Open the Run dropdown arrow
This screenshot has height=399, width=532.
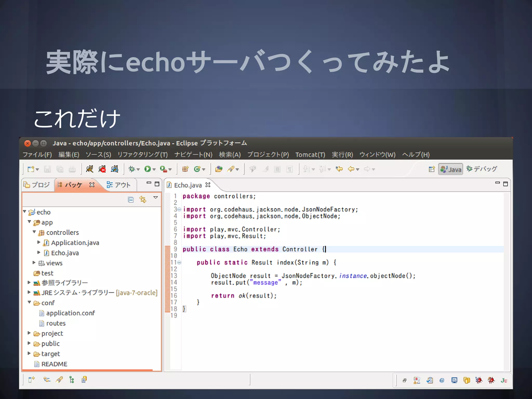[154, 170]
